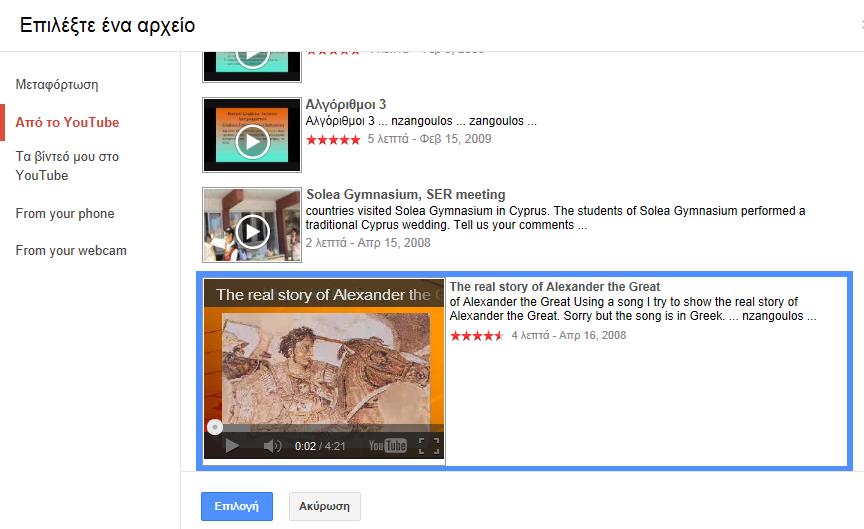The height and width of the screenshot is (529, 864).
Task: Click the 0:02 / 4:21 time display
Action: (x=320, y=446)
